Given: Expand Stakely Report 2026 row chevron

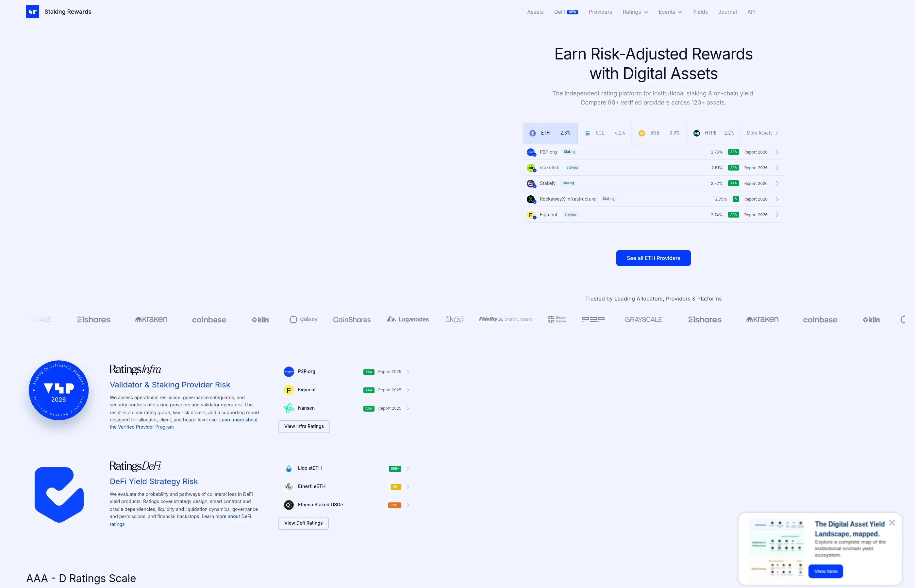Looking at the screenshot, I should (777, 184).
